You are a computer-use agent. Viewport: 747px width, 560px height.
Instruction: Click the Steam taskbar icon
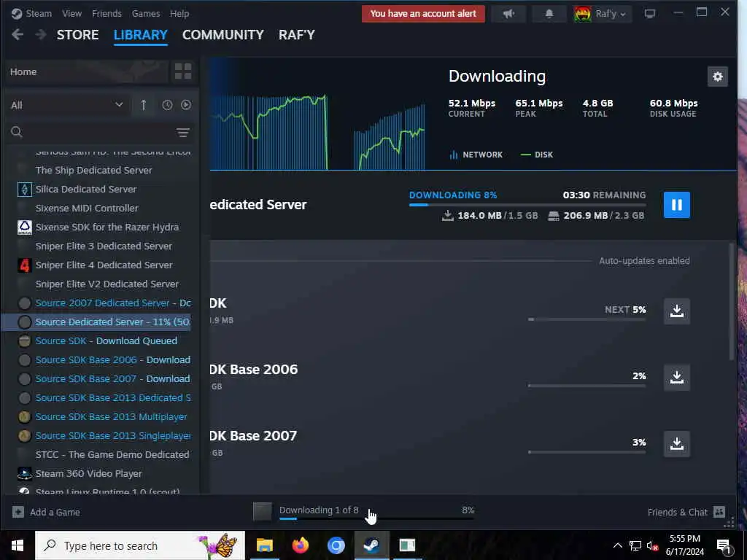coord(371,545)
